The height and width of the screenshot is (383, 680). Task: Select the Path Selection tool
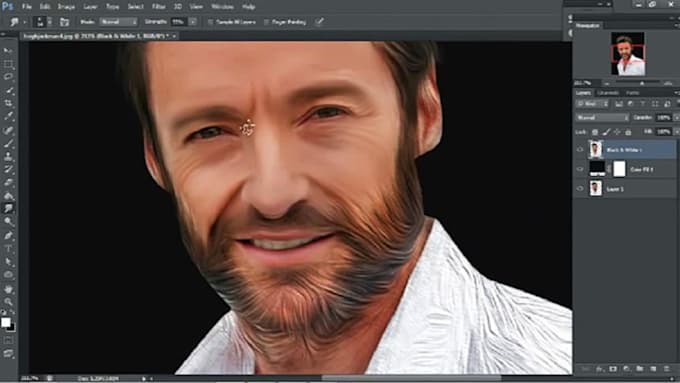click(x=8, y=262)
